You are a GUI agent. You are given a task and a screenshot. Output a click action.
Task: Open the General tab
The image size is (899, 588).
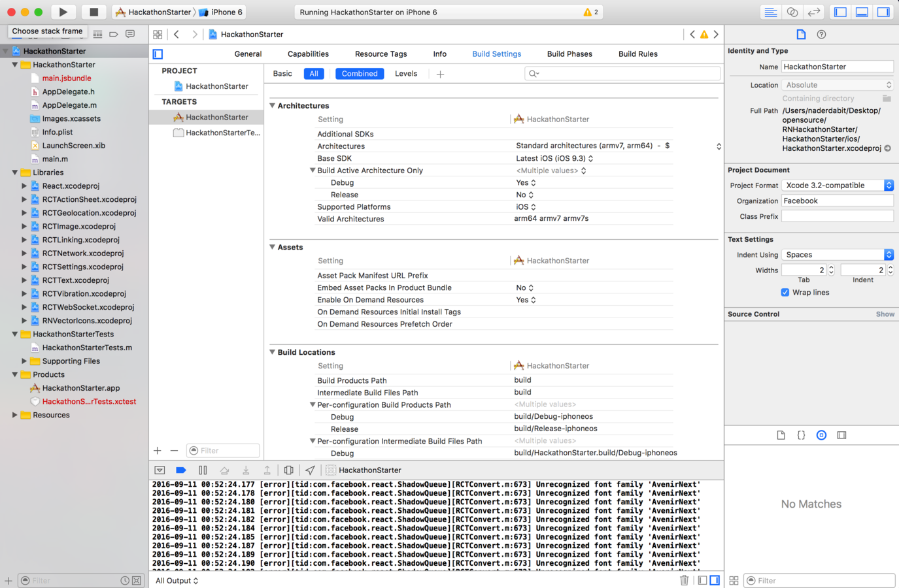point(248,54)
